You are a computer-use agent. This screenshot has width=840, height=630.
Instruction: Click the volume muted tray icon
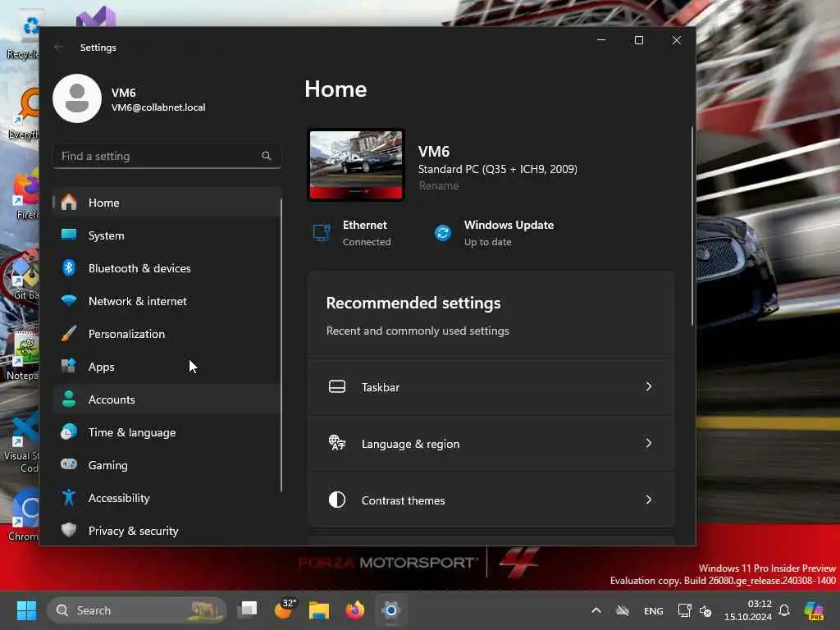(x=705, y=610)
